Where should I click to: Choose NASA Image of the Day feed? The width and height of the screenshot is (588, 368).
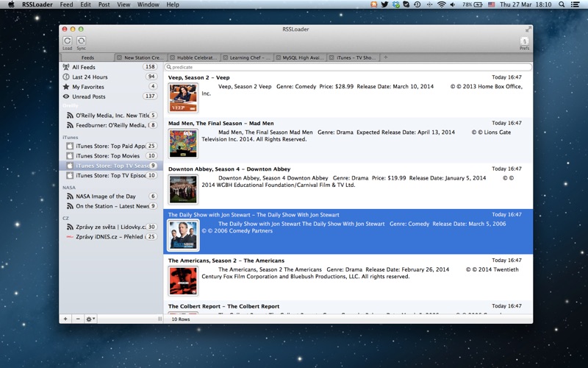click(x=105, y=197)
